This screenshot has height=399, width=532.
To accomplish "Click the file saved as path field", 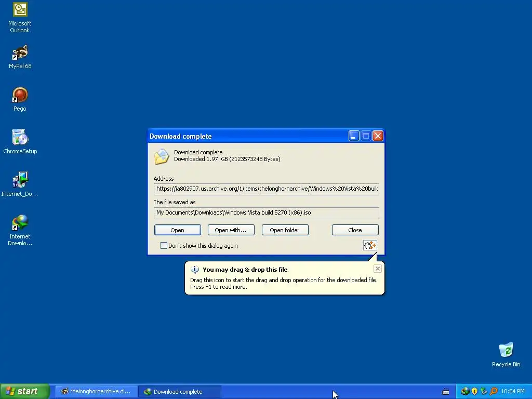I will [267, 213].
